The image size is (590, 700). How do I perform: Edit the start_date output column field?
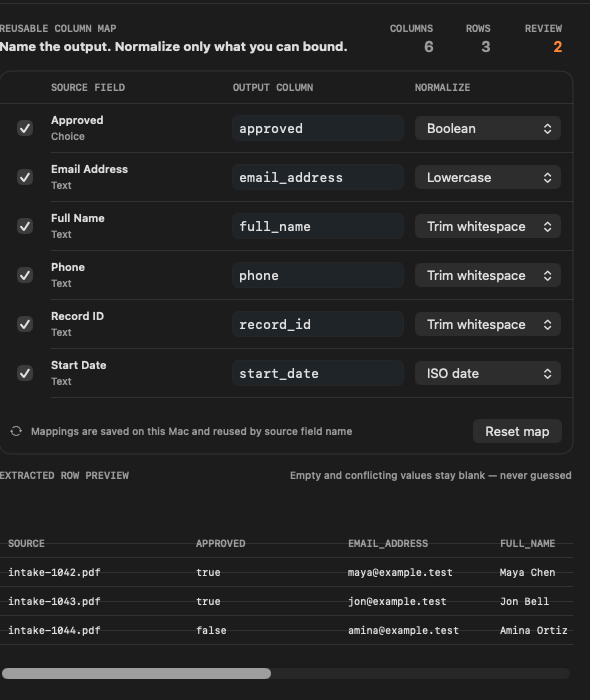(x=318, y=374)
